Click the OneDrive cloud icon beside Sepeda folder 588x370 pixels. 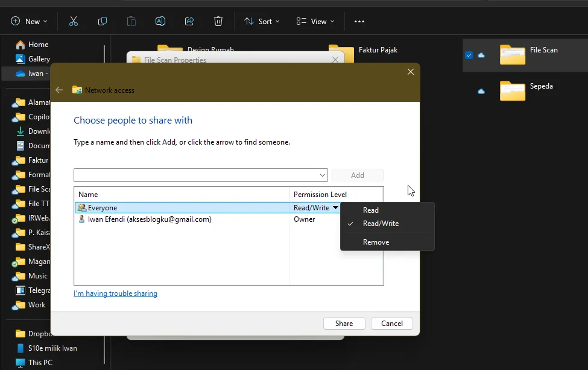click(481, 92)
